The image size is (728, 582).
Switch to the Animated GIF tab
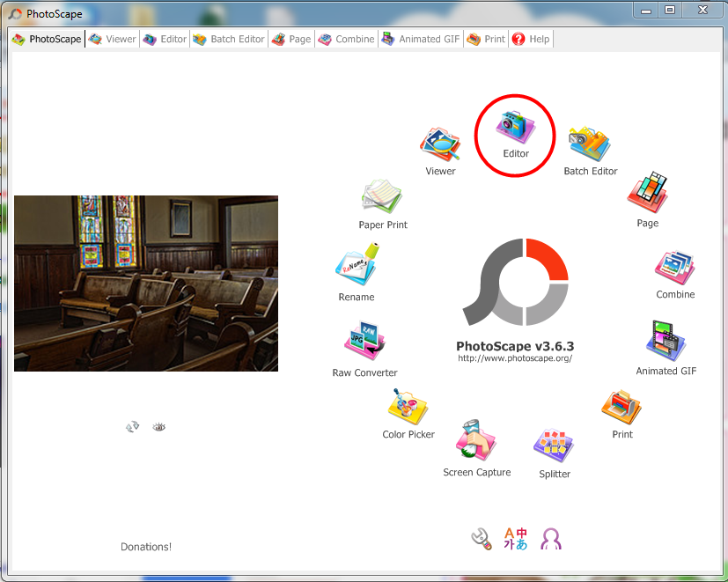pyautogui.click(x=421, y=39)
